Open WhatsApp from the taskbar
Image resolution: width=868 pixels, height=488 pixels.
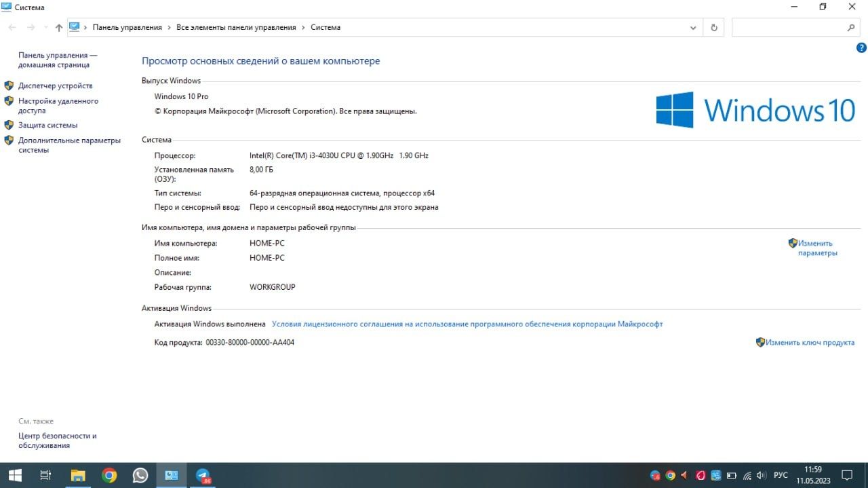click(140, 475)
